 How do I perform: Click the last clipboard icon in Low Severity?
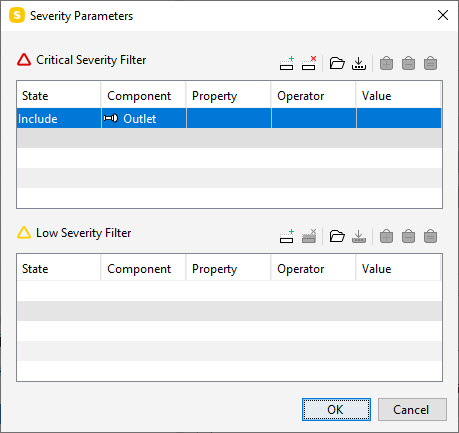point(430,236)
